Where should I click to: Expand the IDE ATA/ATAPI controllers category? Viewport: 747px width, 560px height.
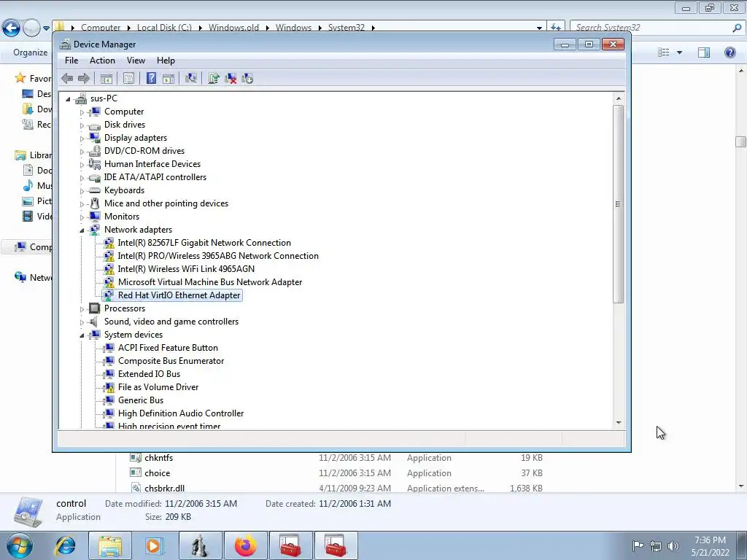click(x=82, y=178)
